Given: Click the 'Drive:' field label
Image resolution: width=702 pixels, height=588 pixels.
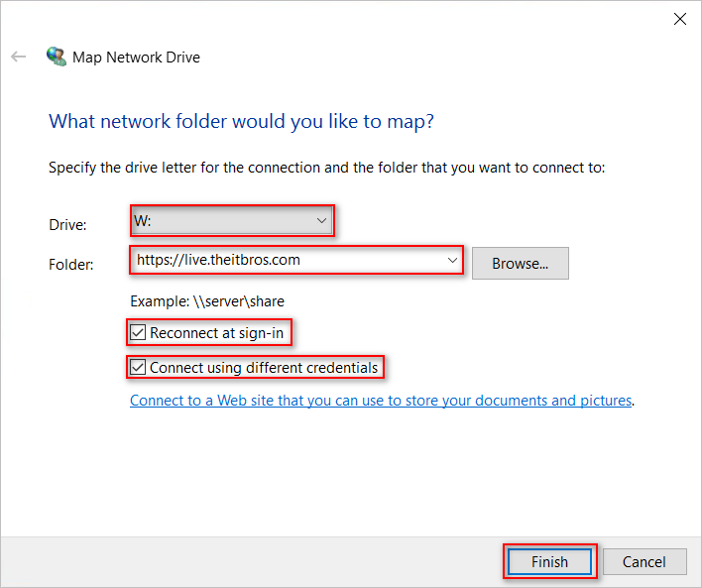Looking at the screenshot, I should [67, 225].
